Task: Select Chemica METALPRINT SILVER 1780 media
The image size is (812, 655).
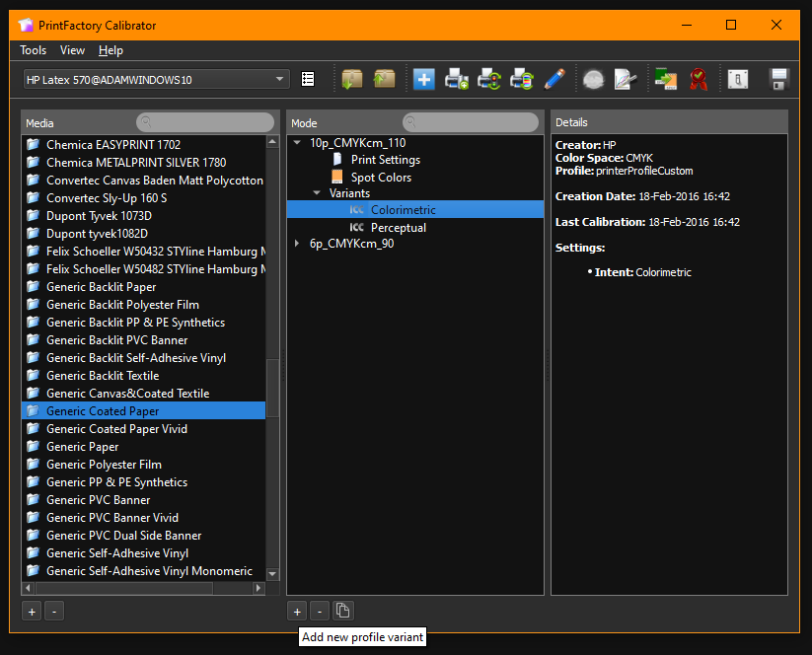Action: (x=143, y=162)
